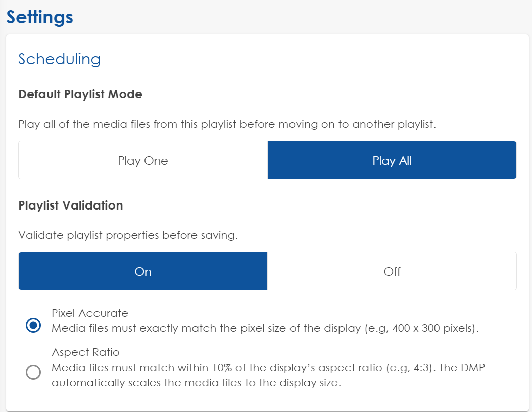
Task: Click the Aspect Ratio label text
Action: pyautogui.click(x=85, y=352)
